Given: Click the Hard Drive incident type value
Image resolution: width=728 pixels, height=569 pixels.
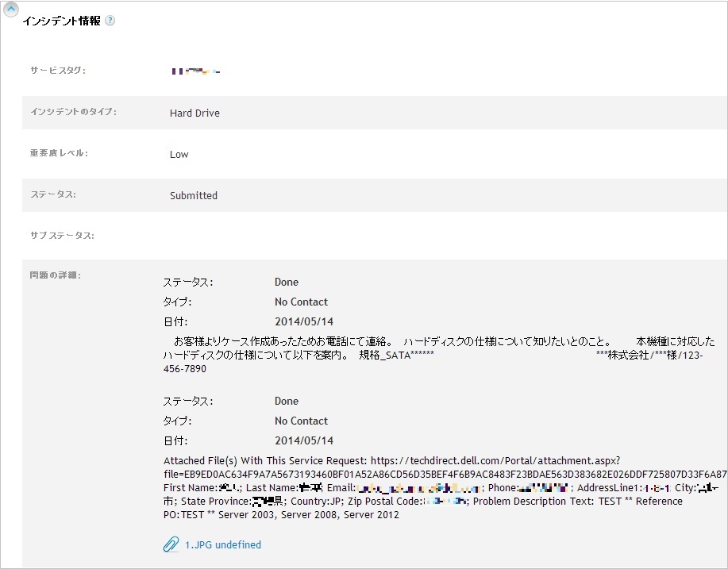Looking at the screenshot, I should 194,113.
